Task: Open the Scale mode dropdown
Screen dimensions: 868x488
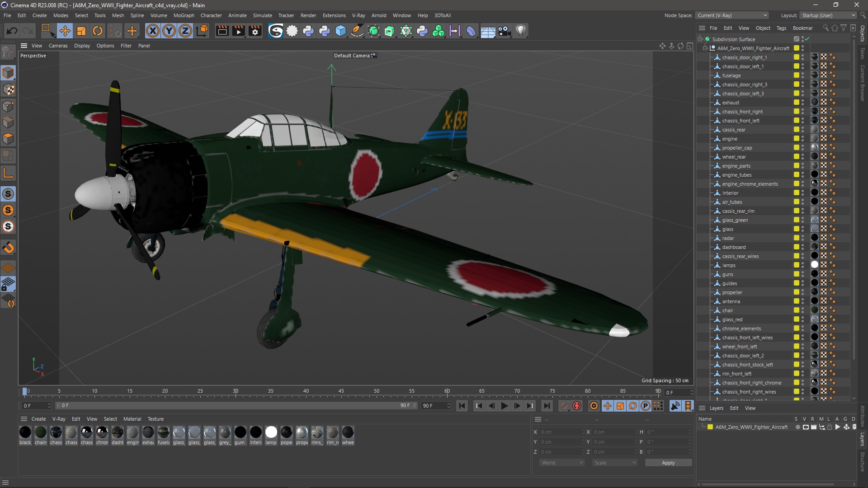Action: click(x=615, y=463)
